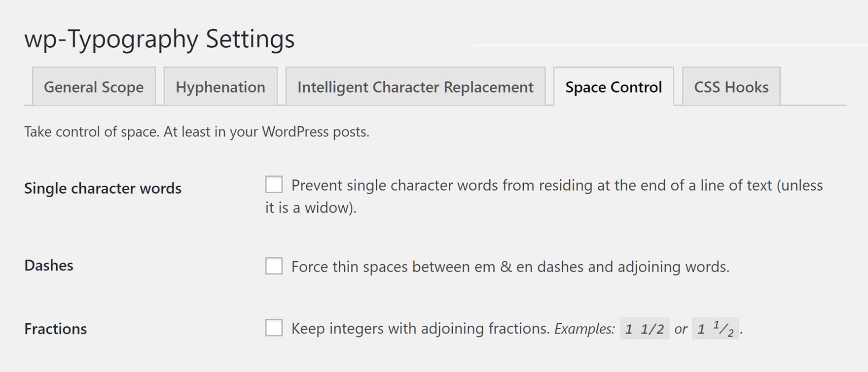Switch to the CSS Hooks tab

[731, 87]
